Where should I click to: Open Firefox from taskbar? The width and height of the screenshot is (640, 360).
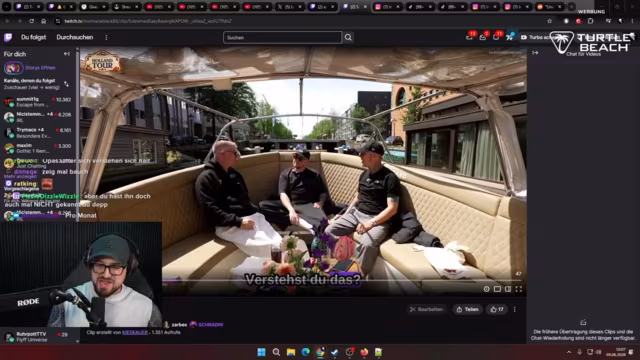(x=364, y=352)
